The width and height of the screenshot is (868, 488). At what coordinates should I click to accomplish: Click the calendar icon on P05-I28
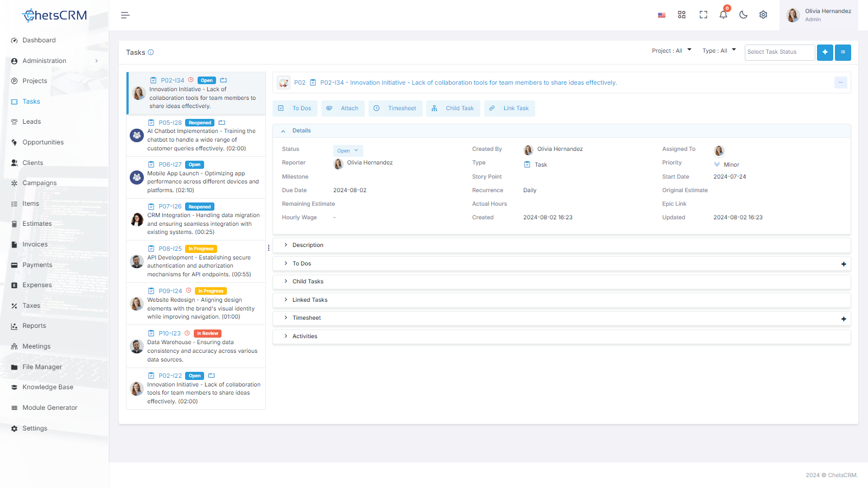221,123
